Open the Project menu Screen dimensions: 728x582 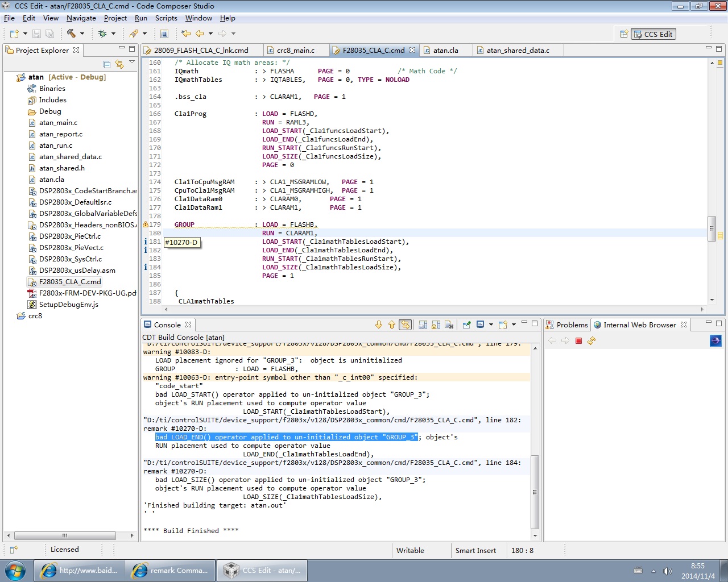[x=115, y=18]
